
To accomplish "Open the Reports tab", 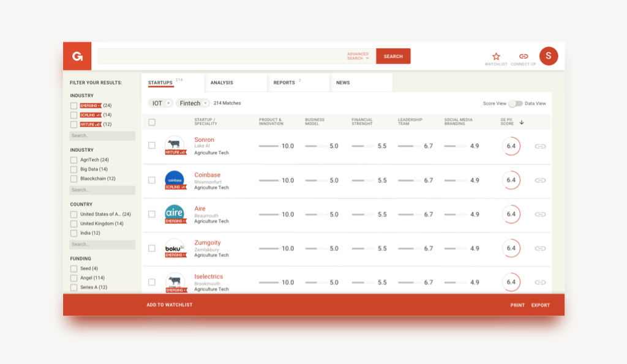I will pyautogui.click(x=285, y=83).
